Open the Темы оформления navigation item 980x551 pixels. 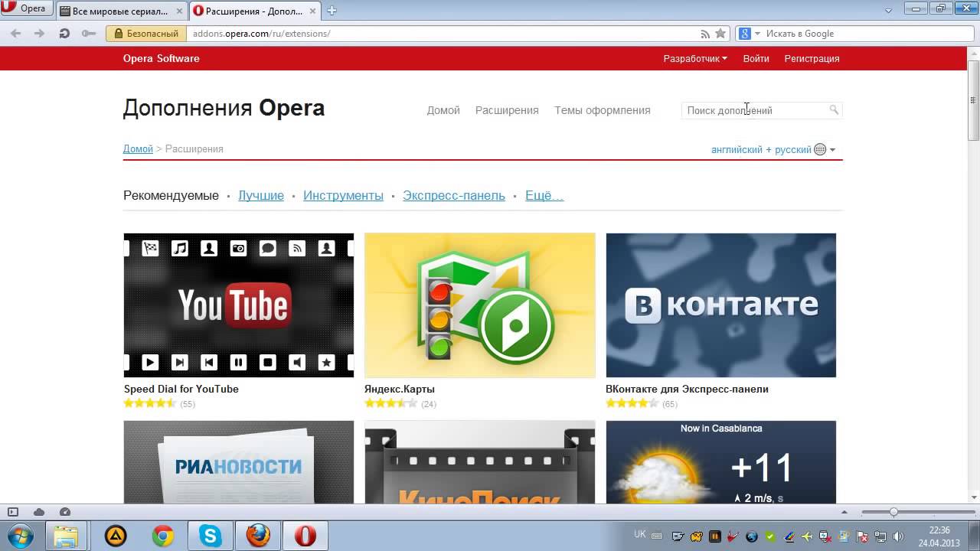[x=603, y=110]
